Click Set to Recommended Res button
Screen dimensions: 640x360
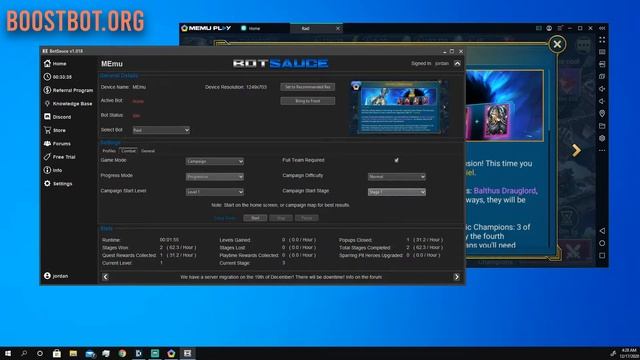point(308,87)
